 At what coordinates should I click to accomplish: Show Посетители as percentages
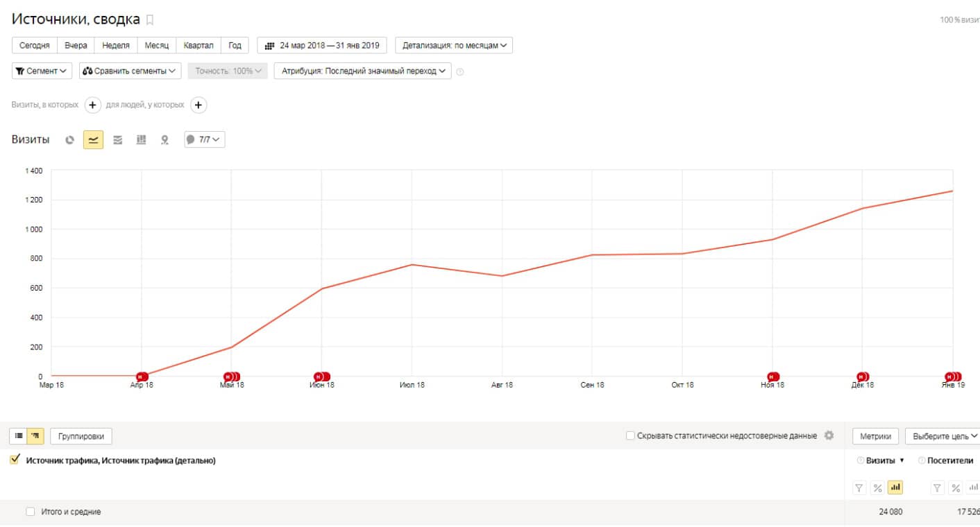956,488
